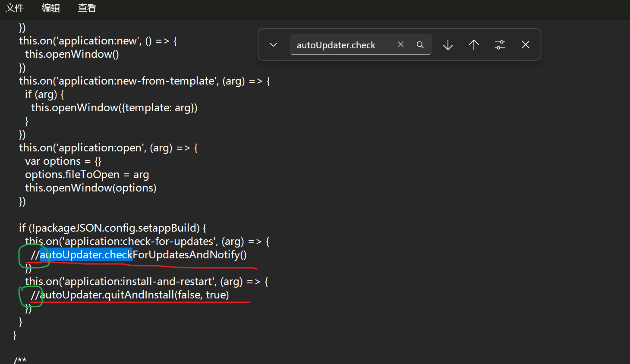This screenshot has width=630, height=364.
Task: Click the highlighted autoUpdater.check text
Action: 86,255
